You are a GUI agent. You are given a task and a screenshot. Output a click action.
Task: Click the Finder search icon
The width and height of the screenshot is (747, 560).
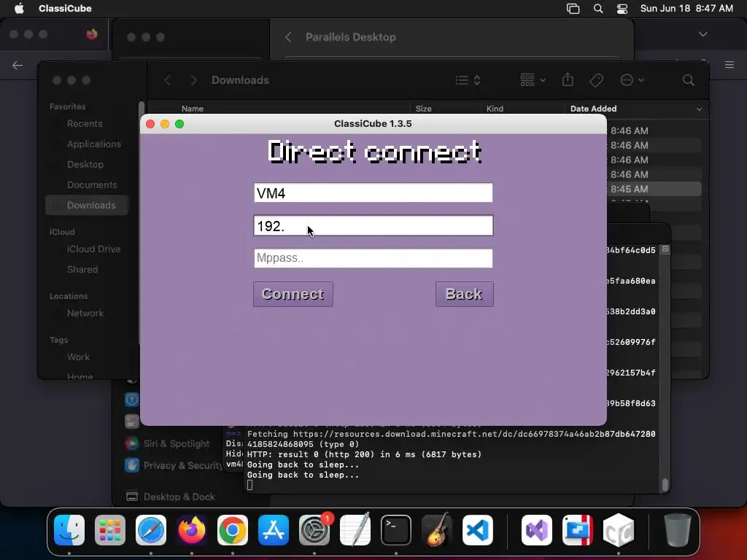coord(689,80)
